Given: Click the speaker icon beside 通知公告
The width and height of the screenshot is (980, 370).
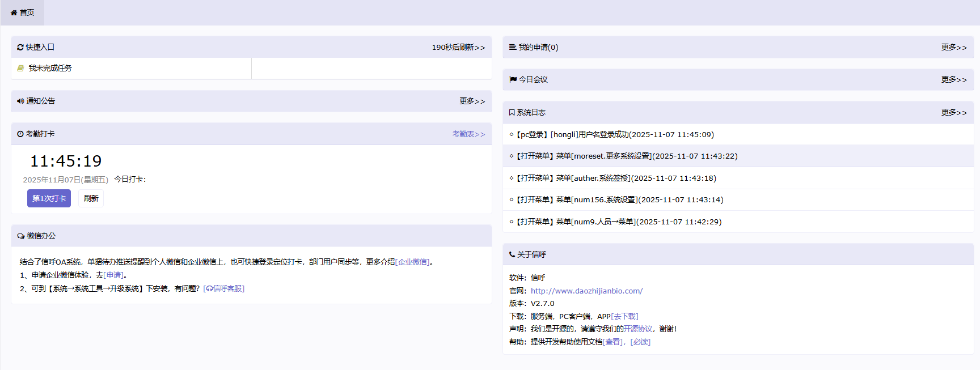Looking at the screenshot, I should [20, 101].
